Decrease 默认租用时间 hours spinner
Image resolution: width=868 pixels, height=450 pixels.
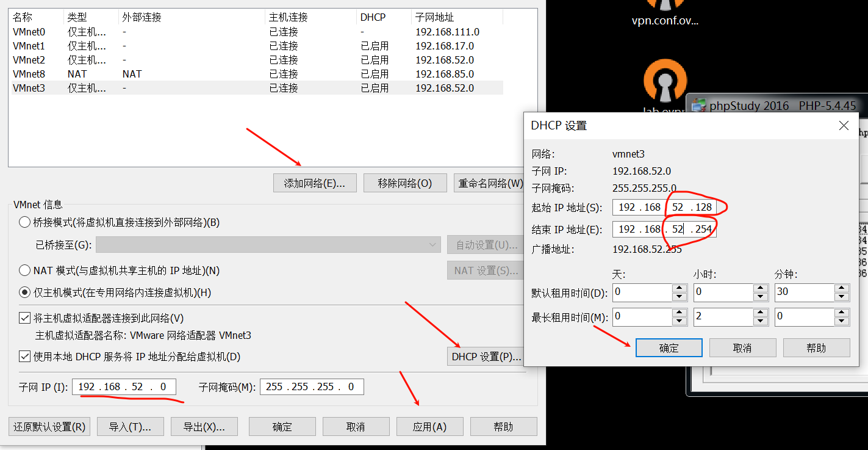pyautogui.click(x=760, y=297)
